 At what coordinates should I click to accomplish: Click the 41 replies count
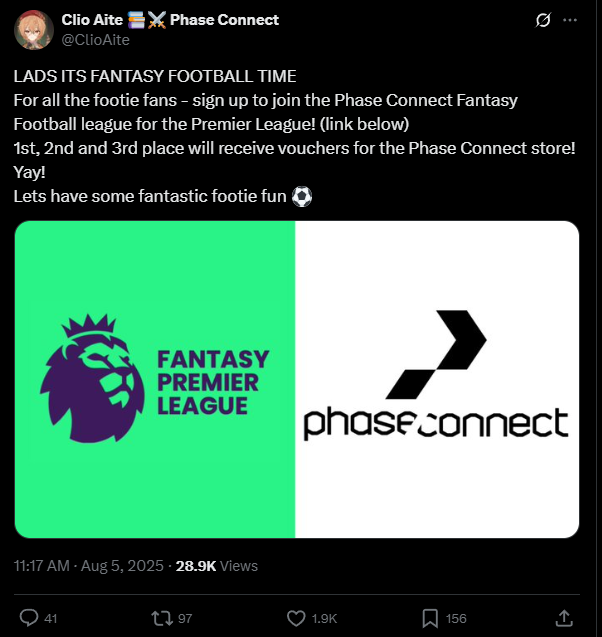[x=51, y=619]
